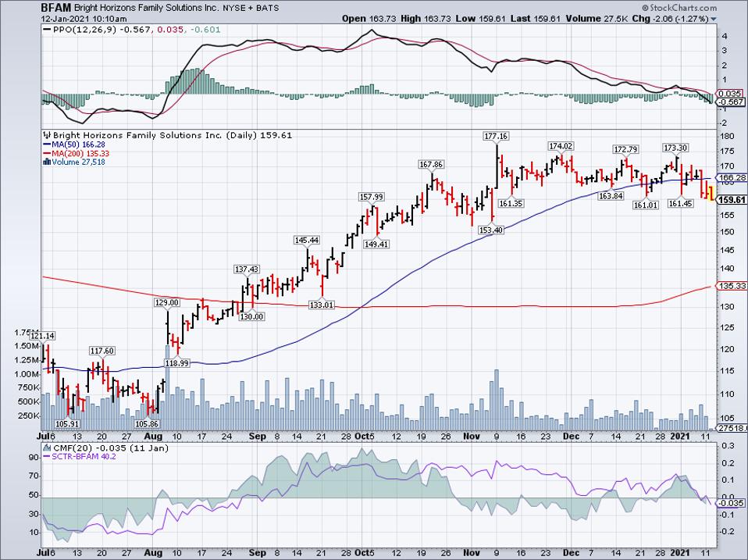Click the BFAM ticker symbol in the header

55,8
